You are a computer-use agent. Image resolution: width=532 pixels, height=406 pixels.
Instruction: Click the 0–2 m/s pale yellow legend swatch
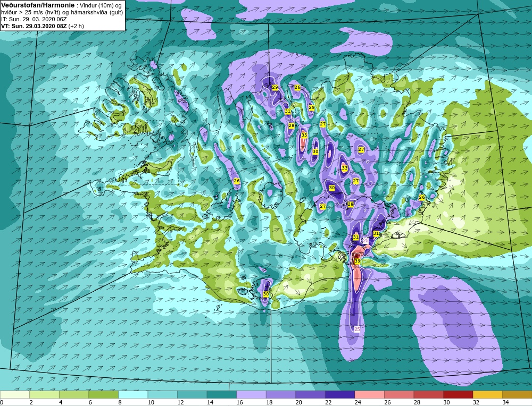point(15,394)
